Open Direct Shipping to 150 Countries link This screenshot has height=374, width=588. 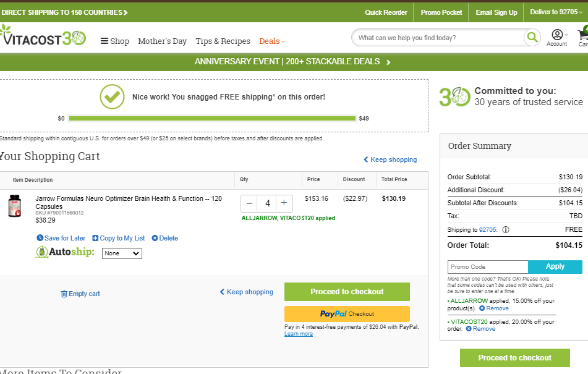point(64,12)
